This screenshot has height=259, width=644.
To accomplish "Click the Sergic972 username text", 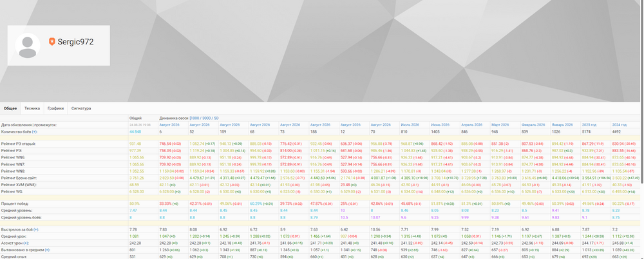I will (x=75, y=41).
